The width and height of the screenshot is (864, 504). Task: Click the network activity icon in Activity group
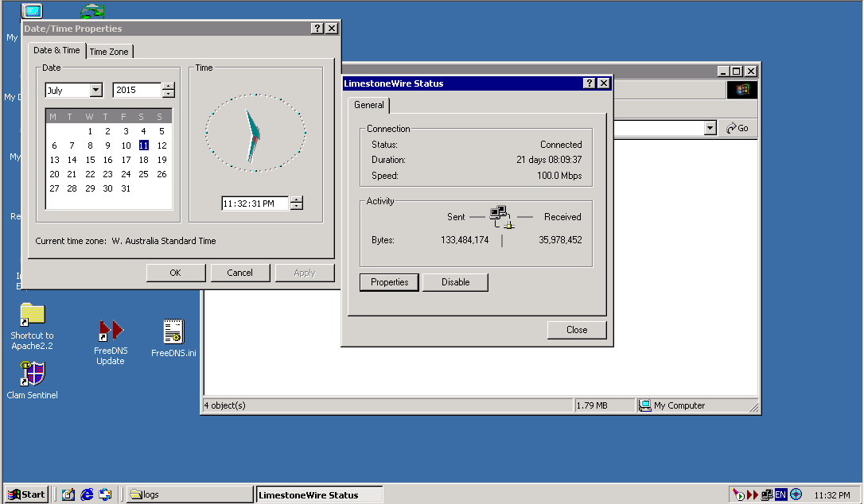pyautogui.click(x=501, y=217)
